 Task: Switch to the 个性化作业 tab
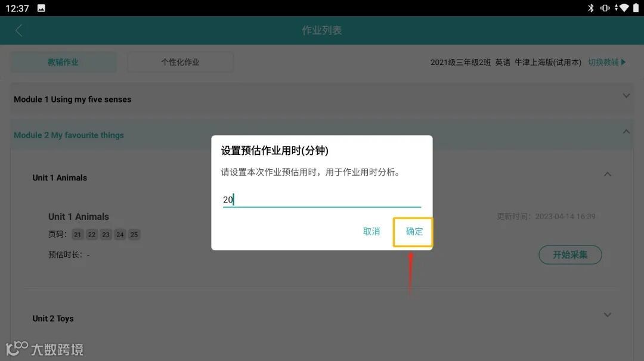click(180, 63)
